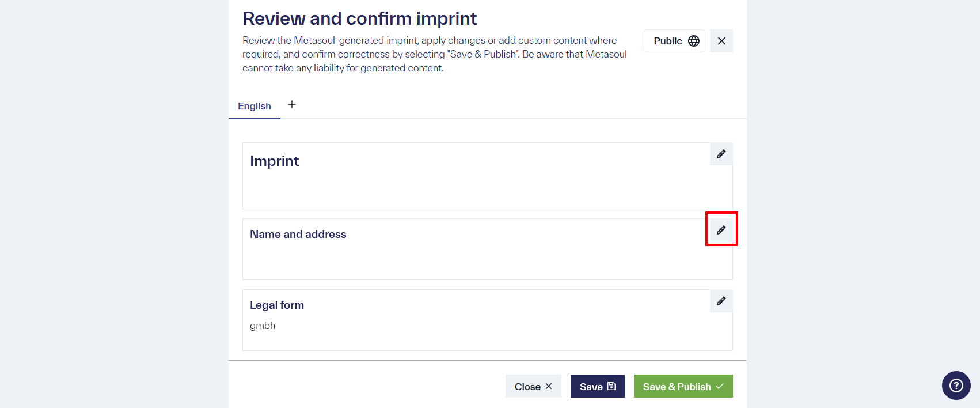Toggle imprint visibility via Public control
This screenshot has height=408, width=980.
[x=674, y=40]
